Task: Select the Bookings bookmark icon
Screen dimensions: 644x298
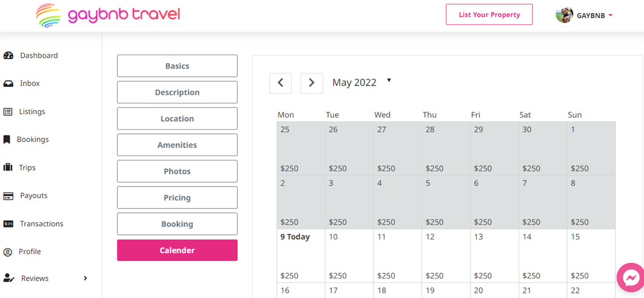Action: [x=6, y=140]
